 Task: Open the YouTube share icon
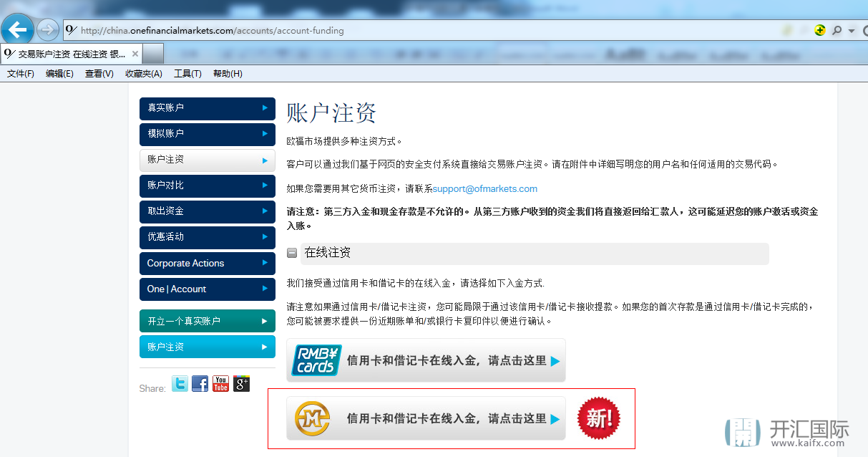tap(220, 384)
